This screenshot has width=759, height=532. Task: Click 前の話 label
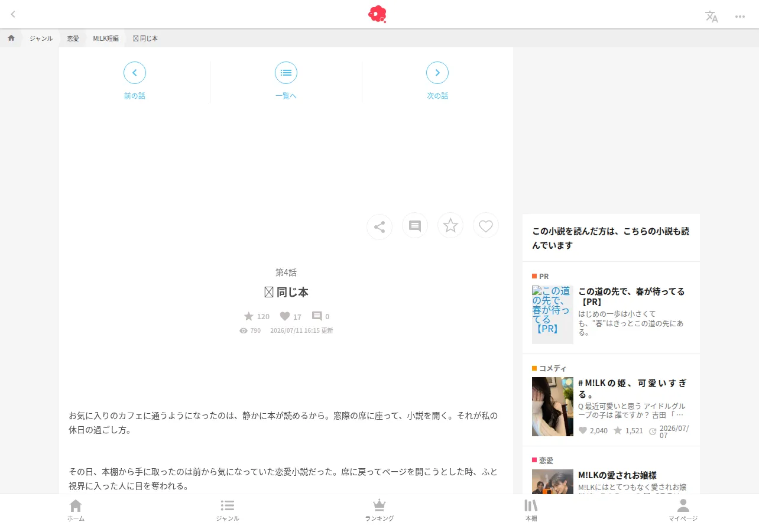(135, 96)
